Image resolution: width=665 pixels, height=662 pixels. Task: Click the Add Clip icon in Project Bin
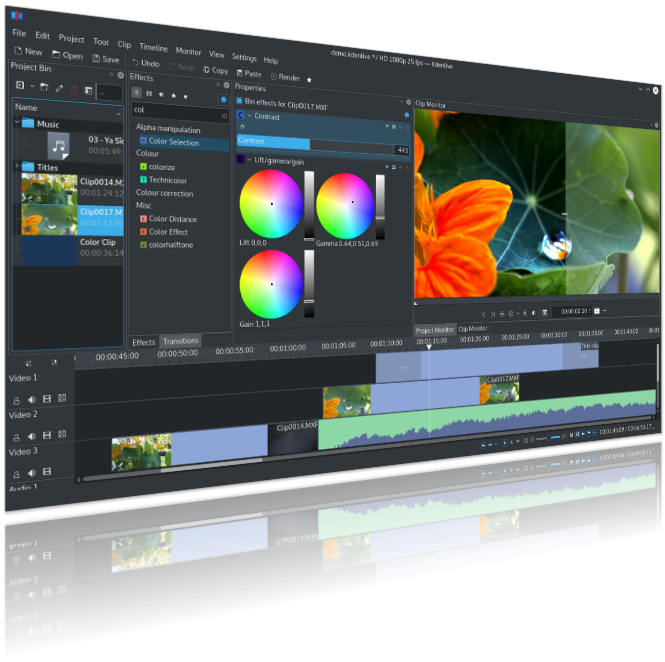click(x=20, y=85)
